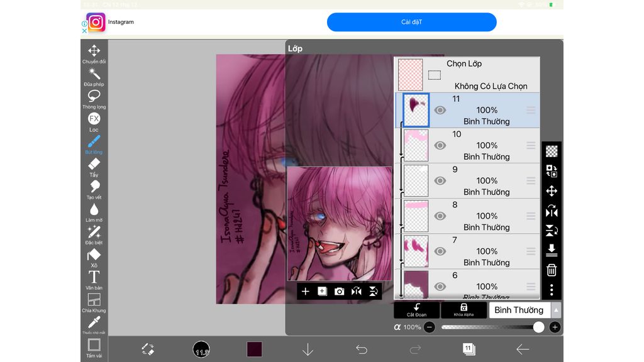
Task: Adjust the alpha opacity slider
Action: point(492,327)
